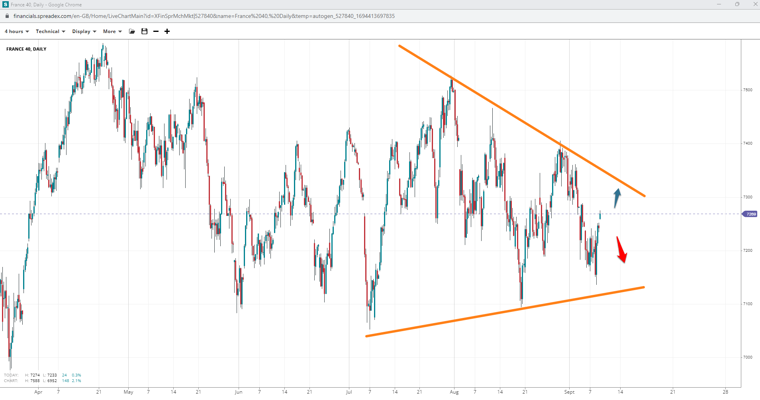Open the More menu
The height and width of the screenshot is (400, 760).
pos(112,31)
